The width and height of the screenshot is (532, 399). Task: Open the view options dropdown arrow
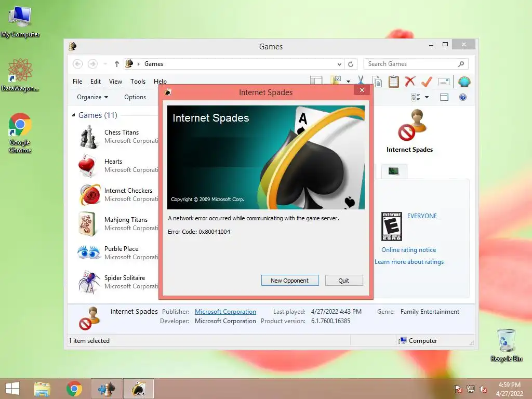(427, 97)
